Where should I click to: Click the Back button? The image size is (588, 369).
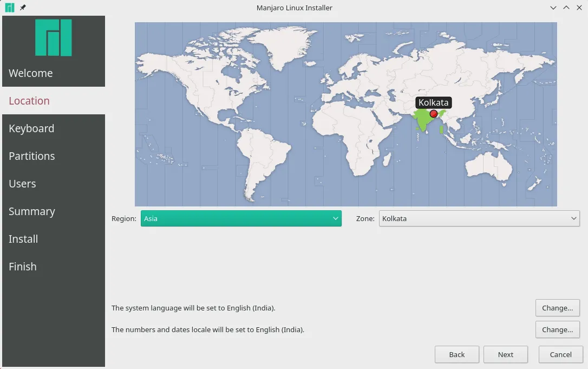coord(457,354)
